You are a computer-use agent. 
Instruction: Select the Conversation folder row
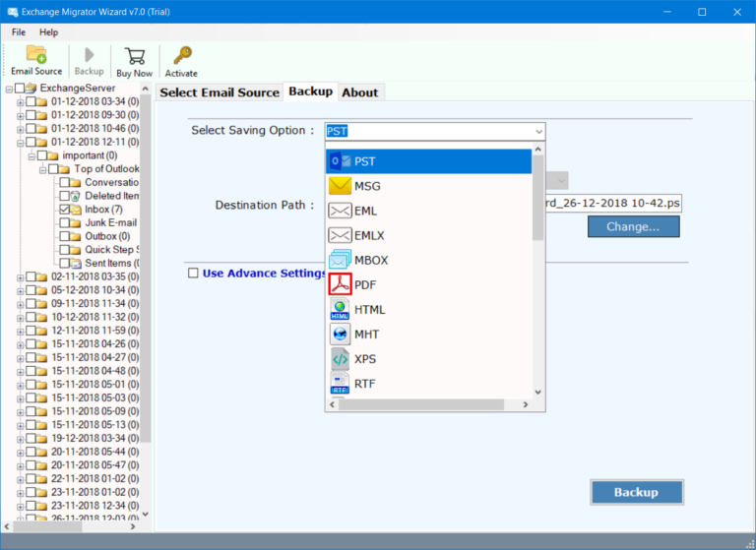click(x=111, y=182)
